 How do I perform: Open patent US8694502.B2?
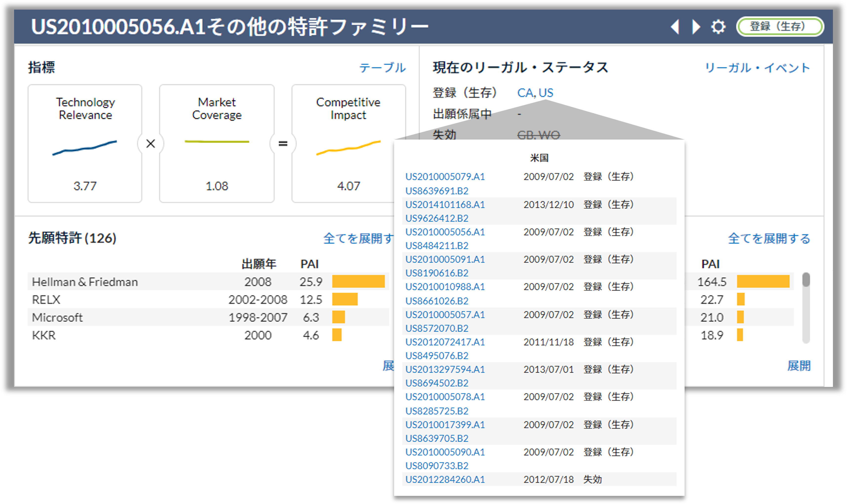437,383
